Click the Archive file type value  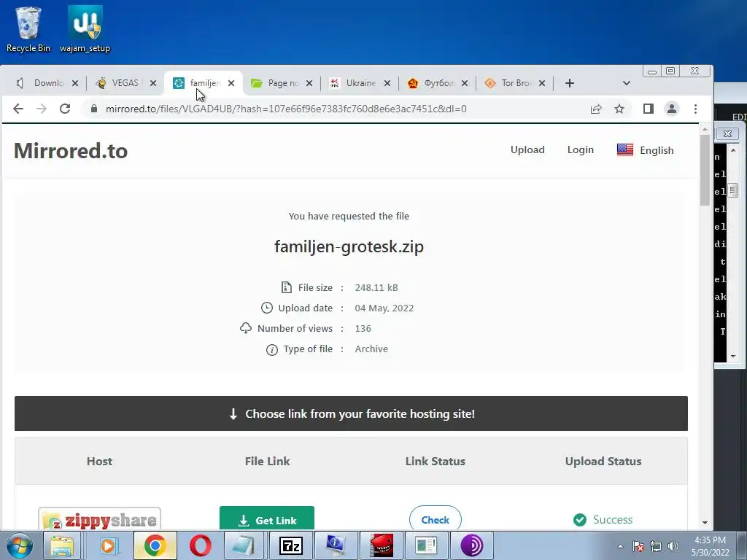pos(371,349)
